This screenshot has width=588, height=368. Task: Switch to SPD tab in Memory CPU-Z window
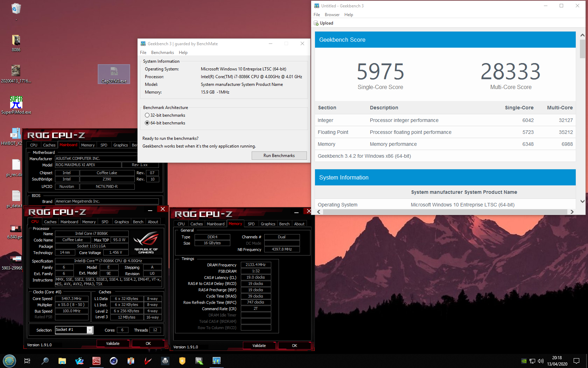[251, 224]
